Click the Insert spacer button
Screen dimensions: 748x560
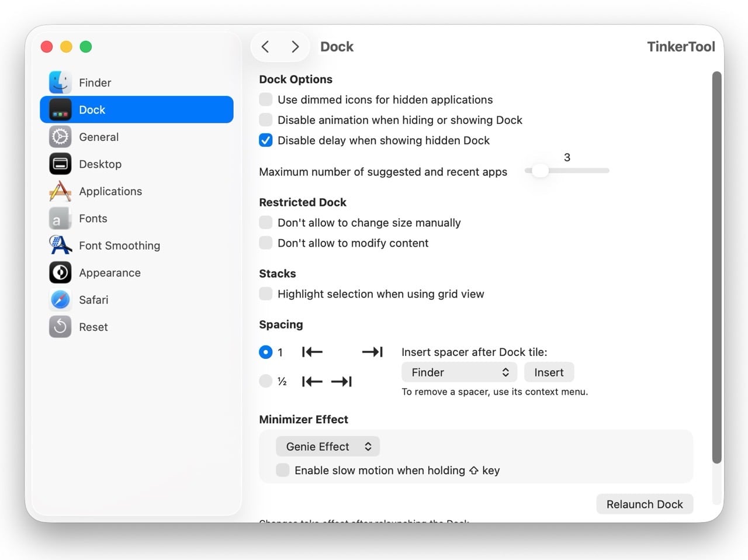coord(548,372)
